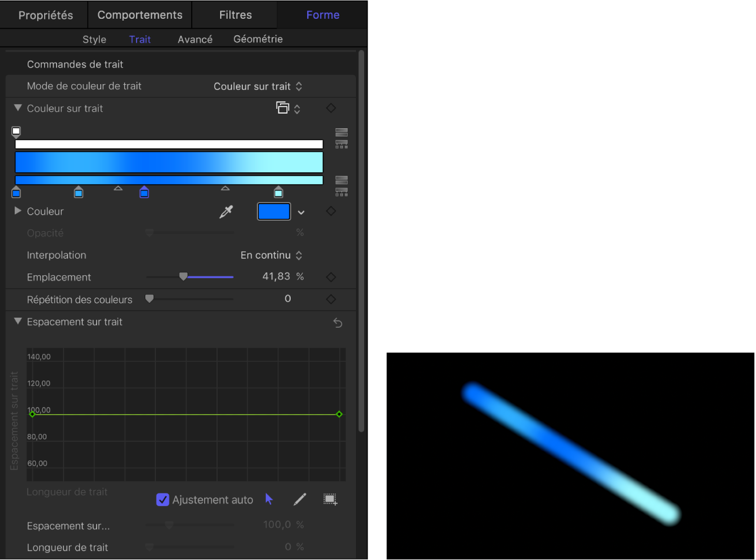This screenshot has width=756, height=560.
Task: Click the Répétition des couleurs slider handle
Action: (x=149, y=299)
